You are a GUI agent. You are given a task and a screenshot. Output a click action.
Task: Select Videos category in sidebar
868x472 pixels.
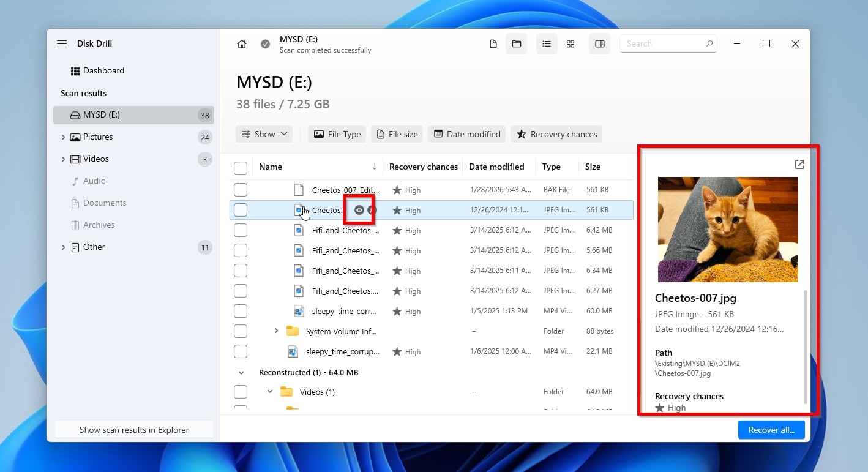[96, 159]
